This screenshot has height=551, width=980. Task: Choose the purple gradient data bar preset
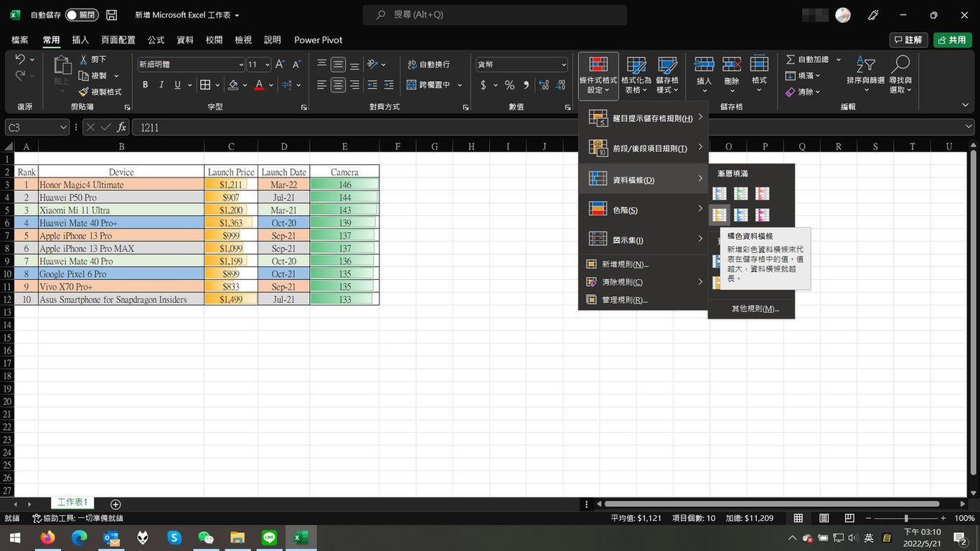pyautogui.click(x=763, y=215)
